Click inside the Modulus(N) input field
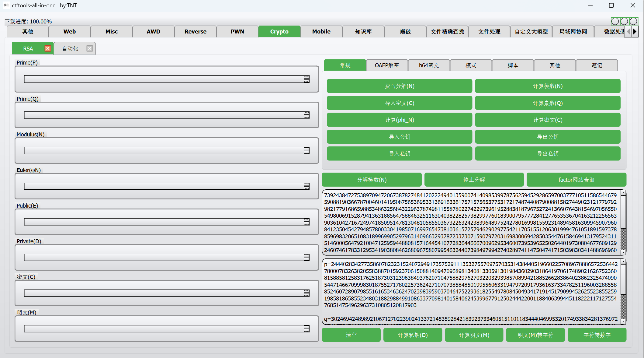The image size is (644, 358). [164, 150]
